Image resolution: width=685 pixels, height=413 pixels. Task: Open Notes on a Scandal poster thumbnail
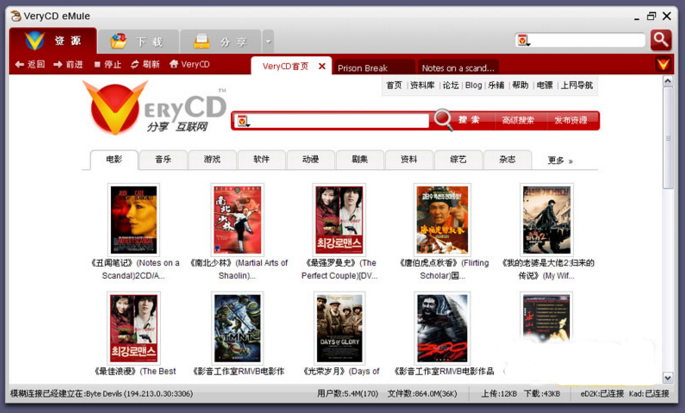(x=134, y=220)
